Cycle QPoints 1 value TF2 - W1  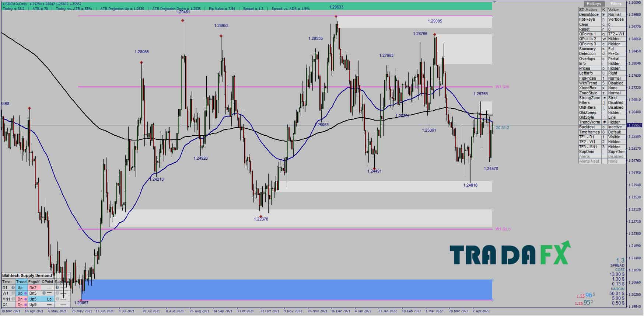[x=616, y=34]
